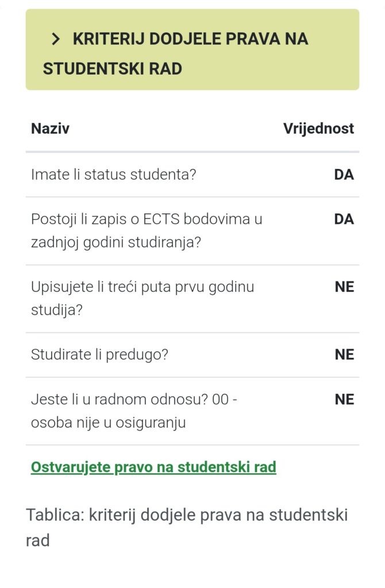Select the NE value for 'Studirate li predugo?'
Screen dimensions: 385x588
pos(344,354)
